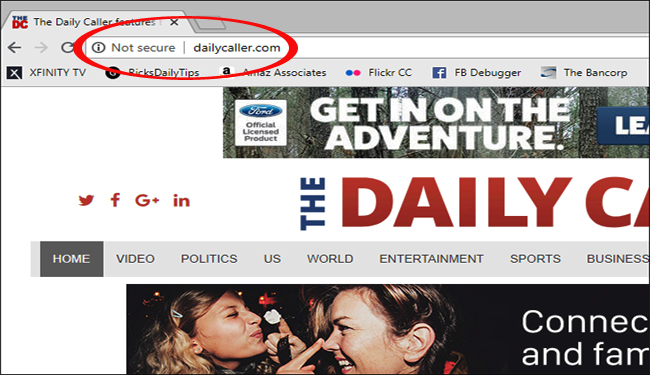Image resolution: width=650 pixels, height=375 pixels.
Task: Click the browser forward arrow
Action: point(41,48)
